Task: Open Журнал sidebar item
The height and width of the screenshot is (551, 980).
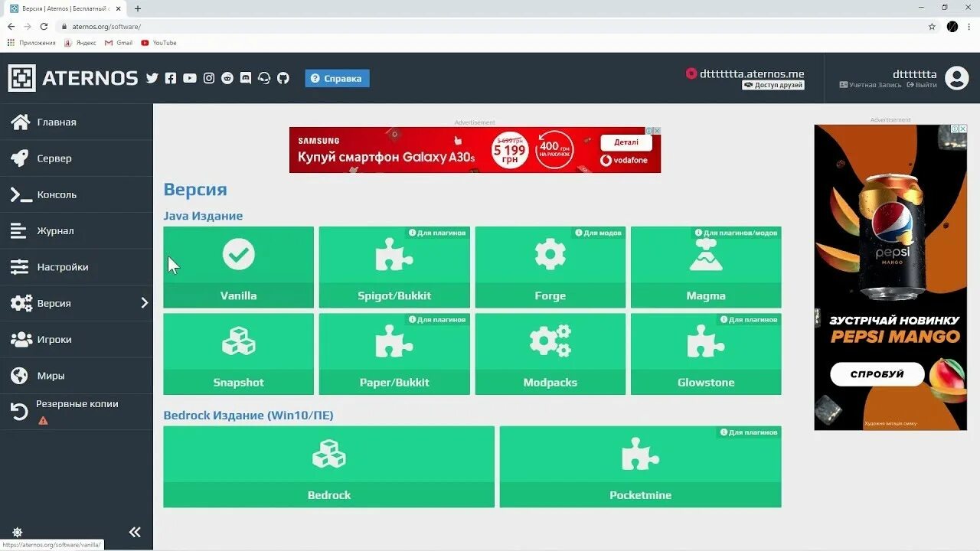Action: (x=77, y=230)
